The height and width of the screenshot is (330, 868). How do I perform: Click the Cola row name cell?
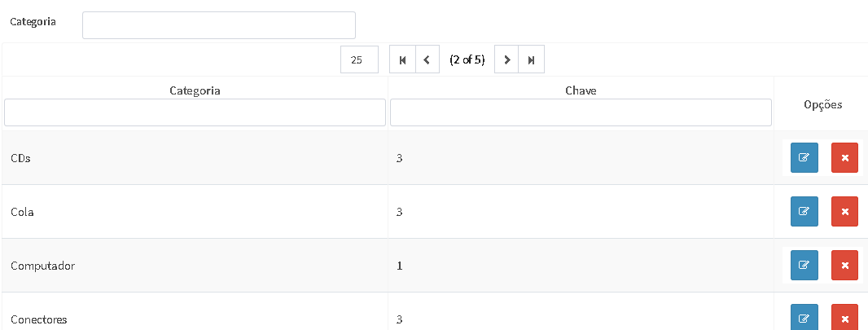coord(22,212)
